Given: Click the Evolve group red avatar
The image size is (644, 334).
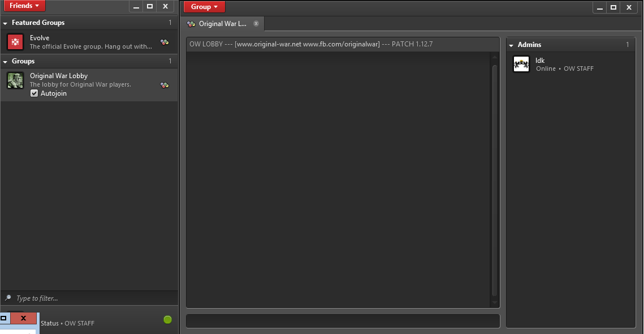Looking at the screenshot, I should (15, 41).
